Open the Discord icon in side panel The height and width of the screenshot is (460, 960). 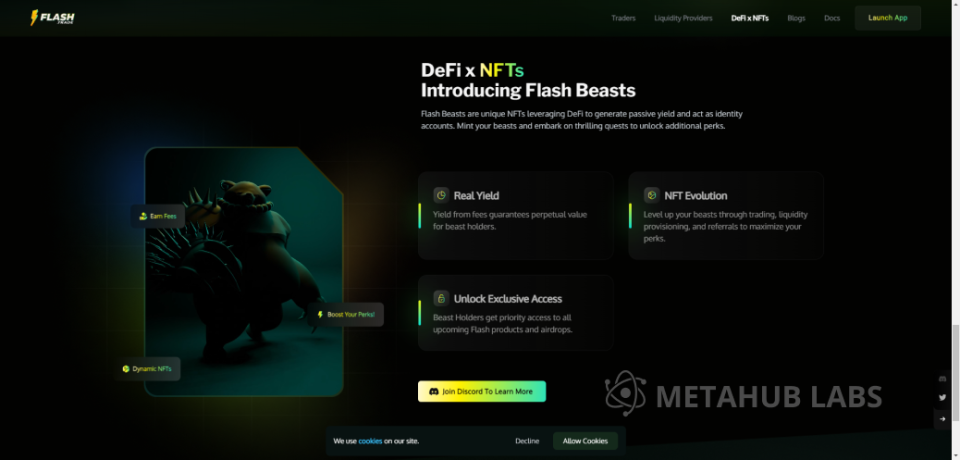pyautogui.click(x=942, y=379)
